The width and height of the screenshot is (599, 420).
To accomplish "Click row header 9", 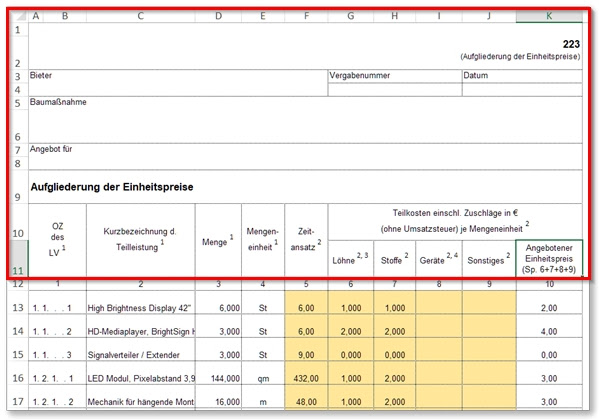I will click(x=18, y=187).
